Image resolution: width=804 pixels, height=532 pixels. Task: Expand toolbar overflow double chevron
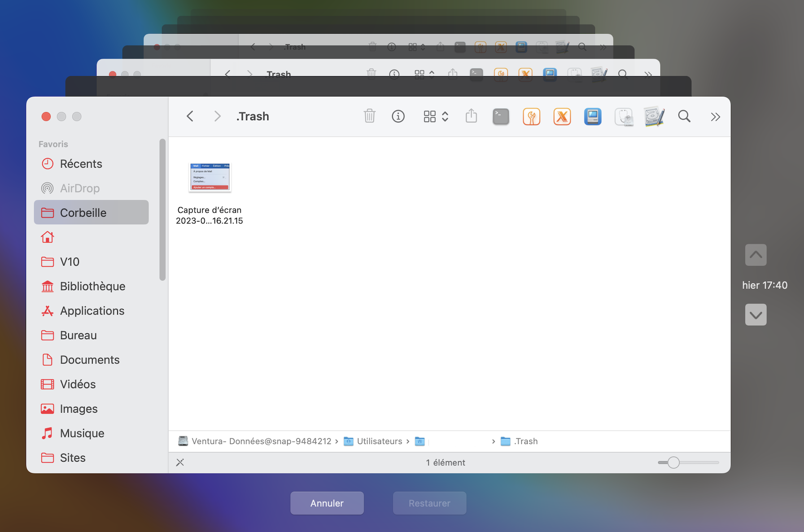(715, 117)
